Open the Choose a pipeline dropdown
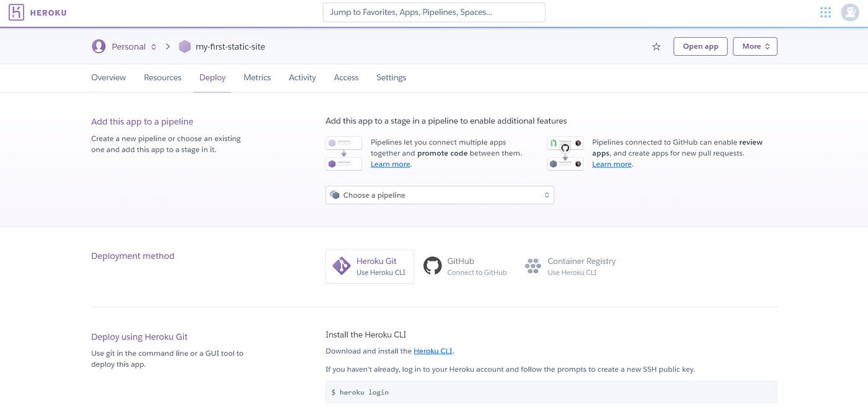This screenshot has height=415, width=868. pyautogui.click(x=440, y=195)
